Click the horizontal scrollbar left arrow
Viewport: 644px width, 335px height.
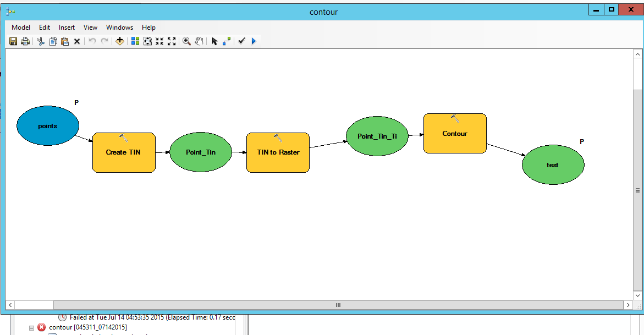[10, 305]
